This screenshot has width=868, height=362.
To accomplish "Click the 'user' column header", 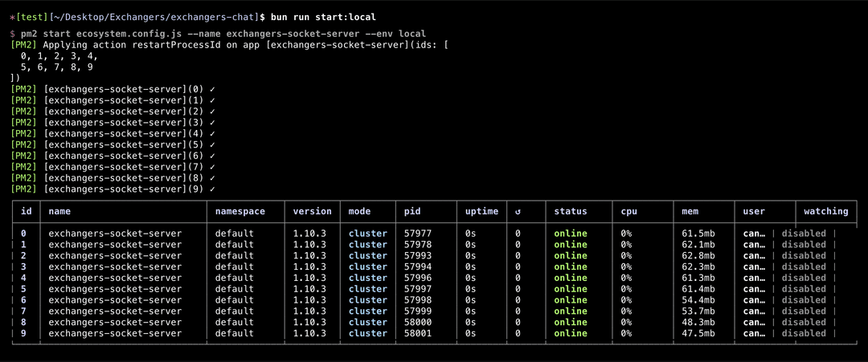I will [x=754, y=211].
